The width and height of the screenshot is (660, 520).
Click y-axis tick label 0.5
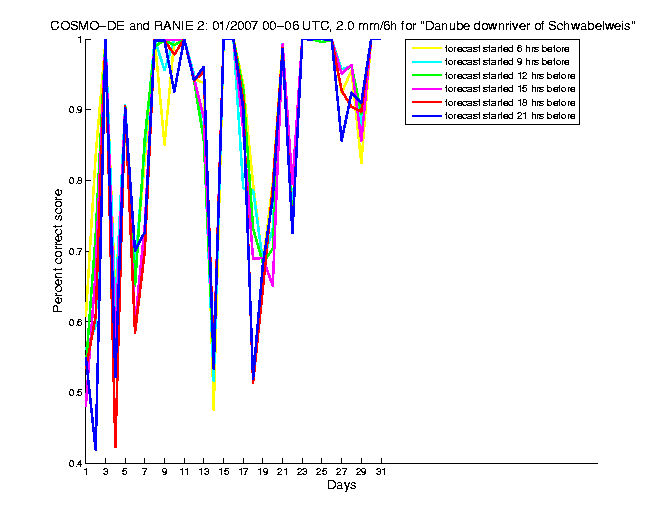(x=75, y=393)
